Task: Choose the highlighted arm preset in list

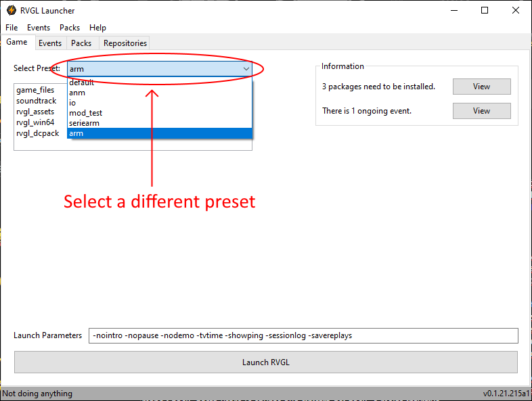Action: click(x=160, y=133)
